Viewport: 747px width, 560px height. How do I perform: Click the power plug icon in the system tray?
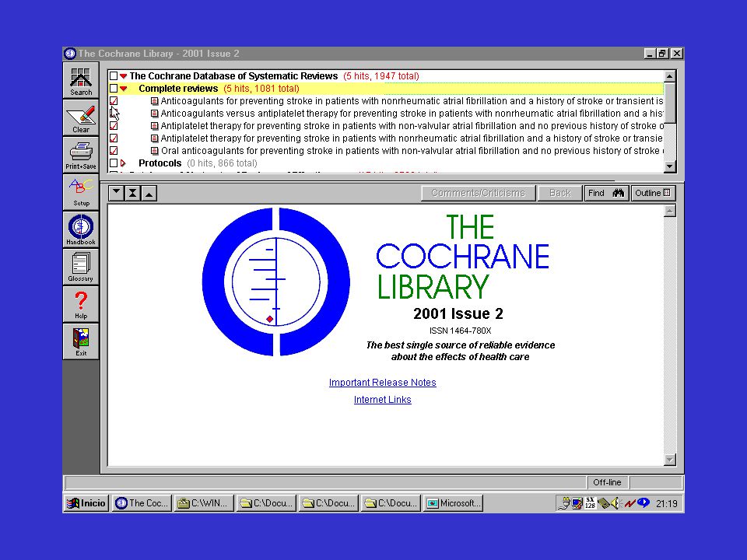click(565, 503)
